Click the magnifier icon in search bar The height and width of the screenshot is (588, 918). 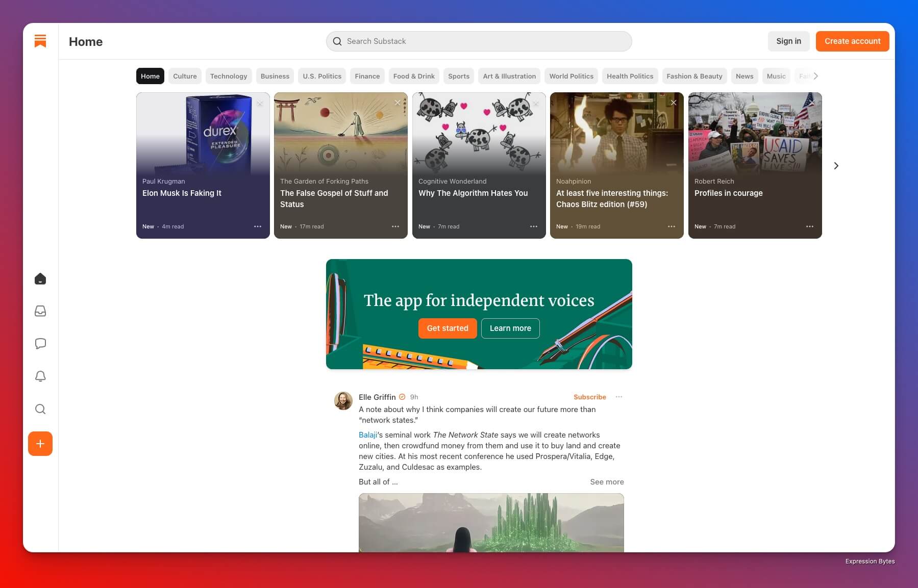click(337, 41)
